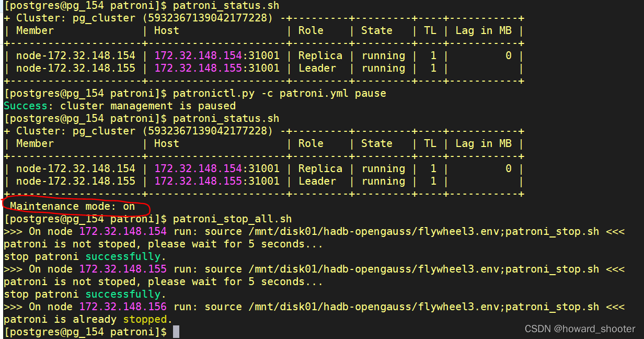Screen dimensions: 644x339
Task: Click 'stop patroni successfully.' following the node 172.32.148.154 run
Action: click(x=85, y=257)
